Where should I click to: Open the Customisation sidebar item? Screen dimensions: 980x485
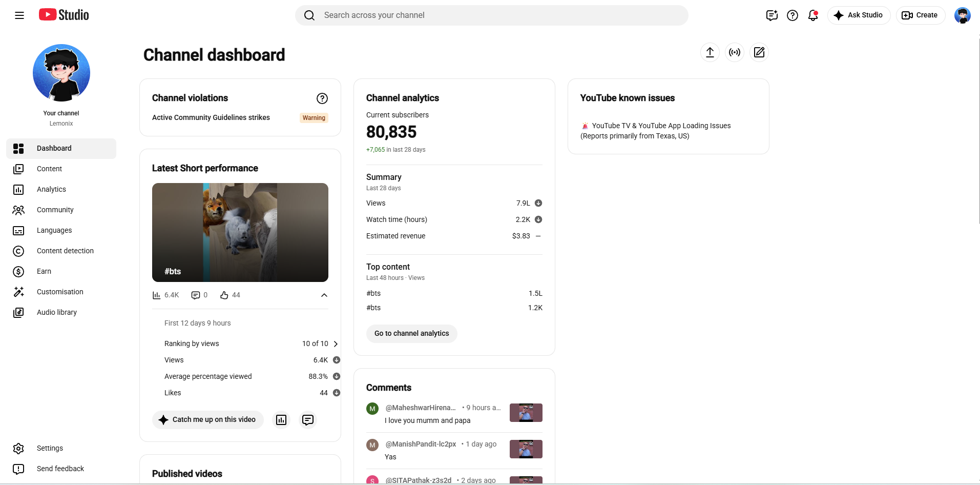pos(61,292)
